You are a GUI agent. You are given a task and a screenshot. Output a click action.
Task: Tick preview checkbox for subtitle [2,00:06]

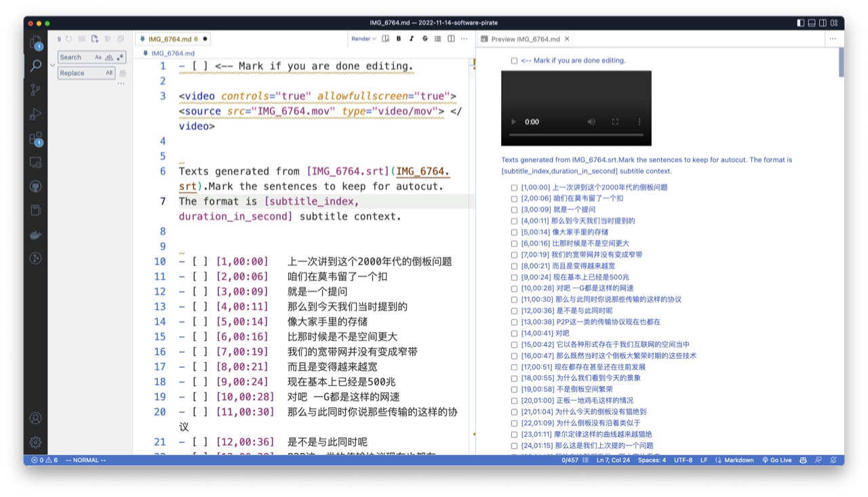514,199
